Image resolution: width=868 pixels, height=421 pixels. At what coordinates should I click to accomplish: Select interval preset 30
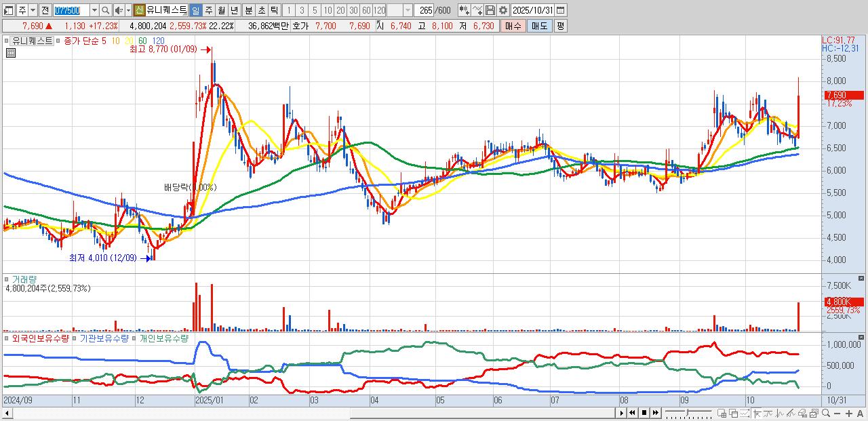353,10
